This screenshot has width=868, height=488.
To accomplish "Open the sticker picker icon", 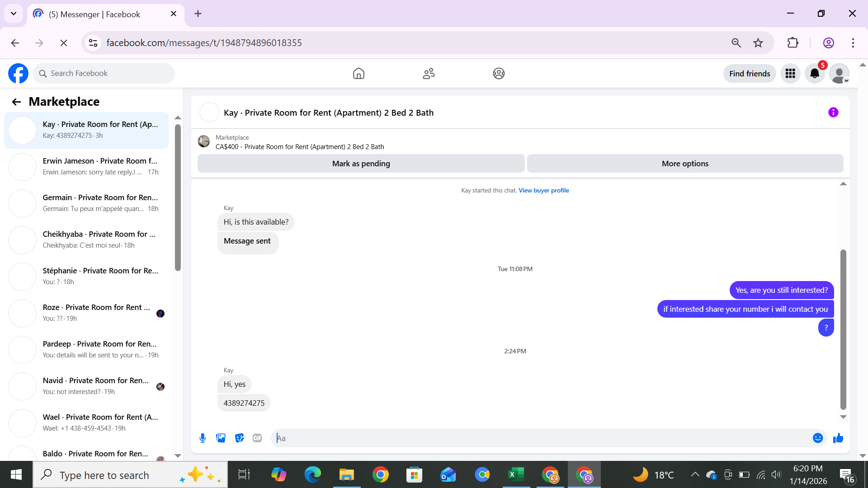I will pyautogui.click(x=239, y=438).
